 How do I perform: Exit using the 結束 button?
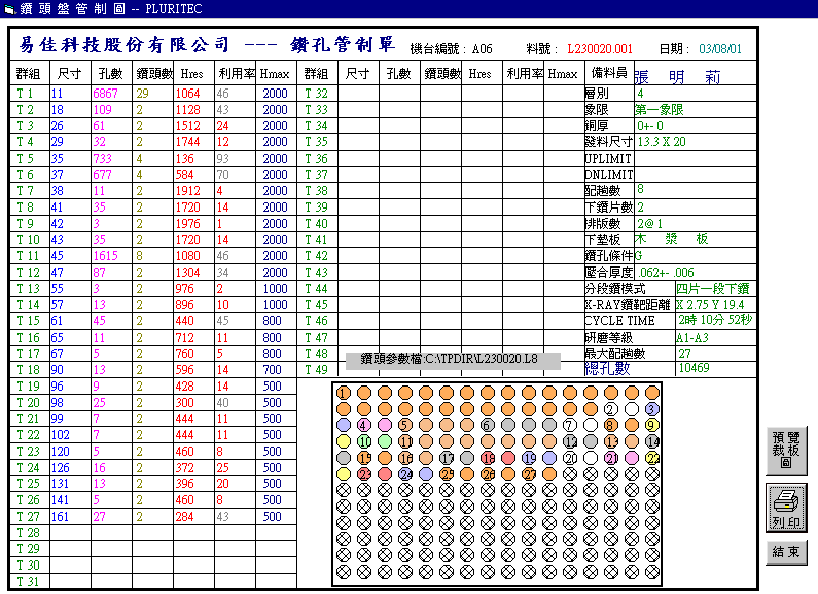point(786,552)
